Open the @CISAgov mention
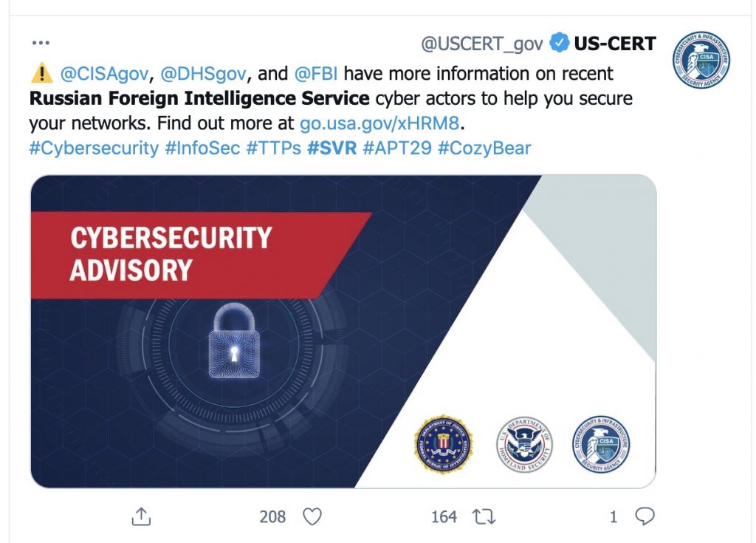Viewport: 756px width, 543px height. click(103, 74)
